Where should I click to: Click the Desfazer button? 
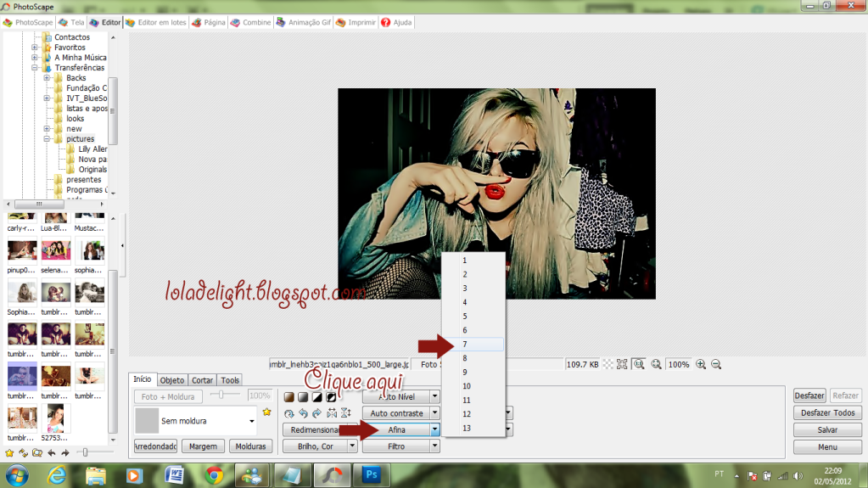click(809, 395)
